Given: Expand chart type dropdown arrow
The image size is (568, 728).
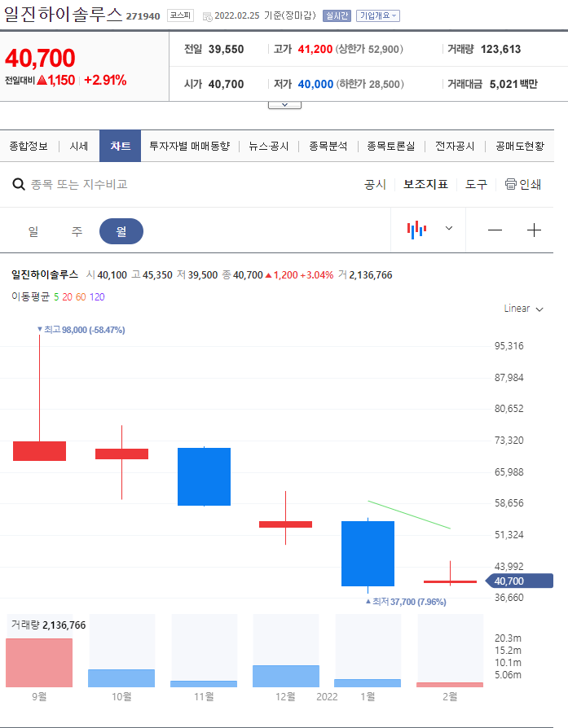Looking at the screenshot, I should 448,228.
